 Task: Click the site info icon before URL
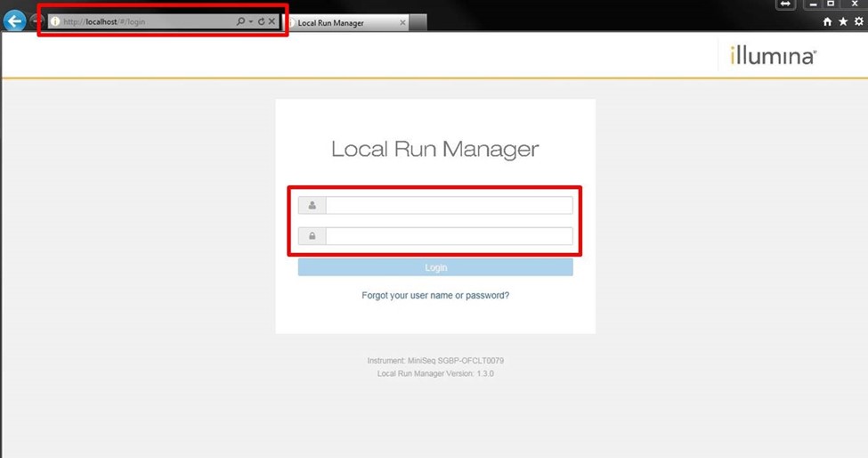(55, 21)
